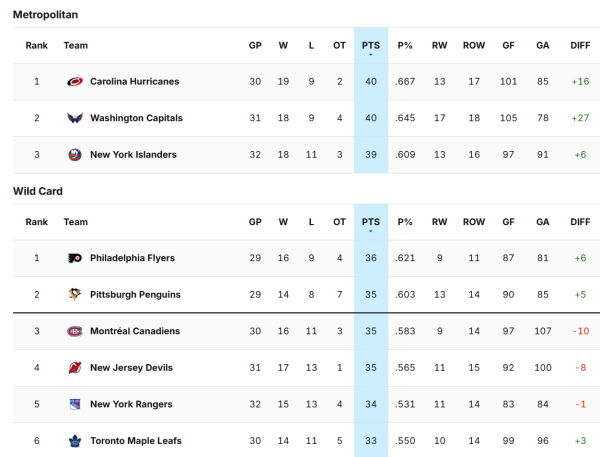Click the Washington Capitals team logo
The width and height of the screenshot is (600, 457).
pos(75,118)
